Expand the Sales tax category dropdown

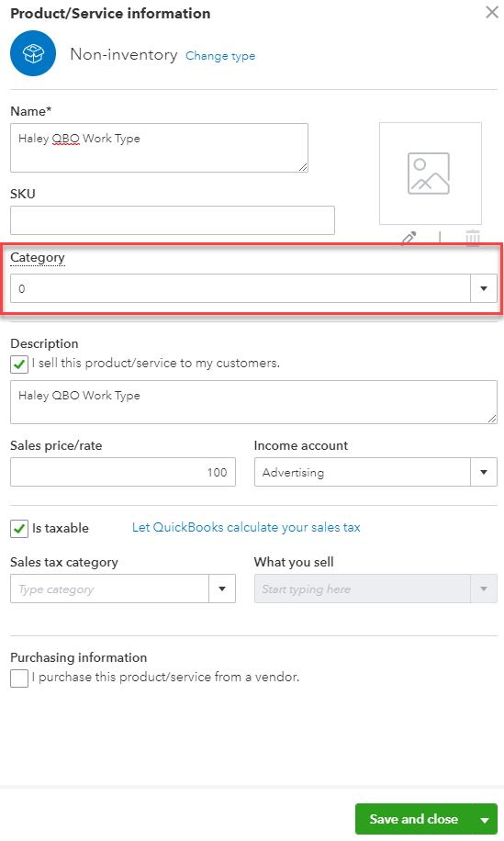[x=222, y=589]
